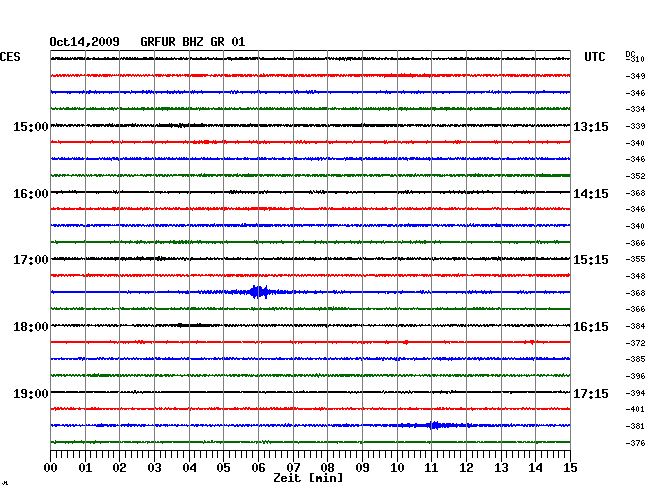The image size is (650, 494).
Task: Click the large seismic burst on blue trace at minute 06
Action: pyautogui.click(x=259, y=292)
